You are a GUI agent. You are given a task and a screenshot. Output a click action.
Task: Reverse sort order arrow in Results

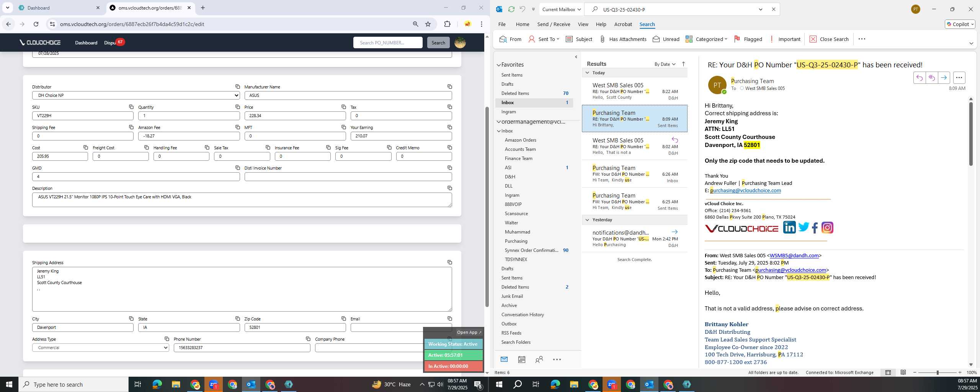point(683,64)
